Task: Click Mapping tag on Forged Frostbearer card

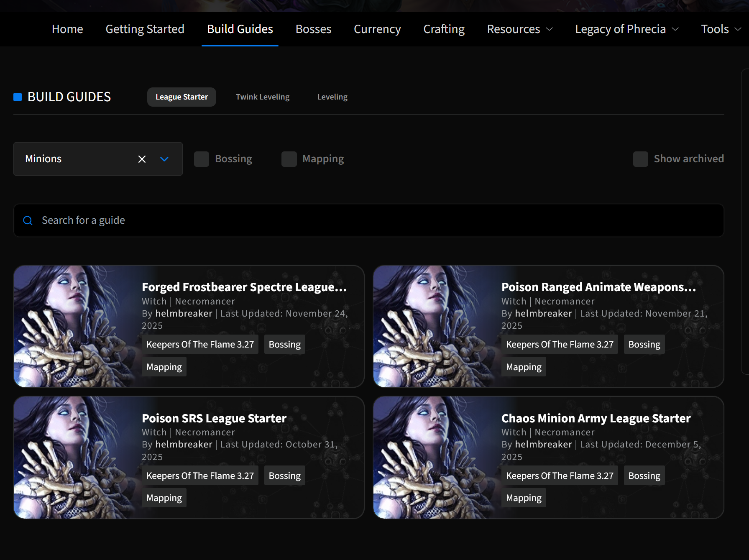Action: click(x=164, y=367)
